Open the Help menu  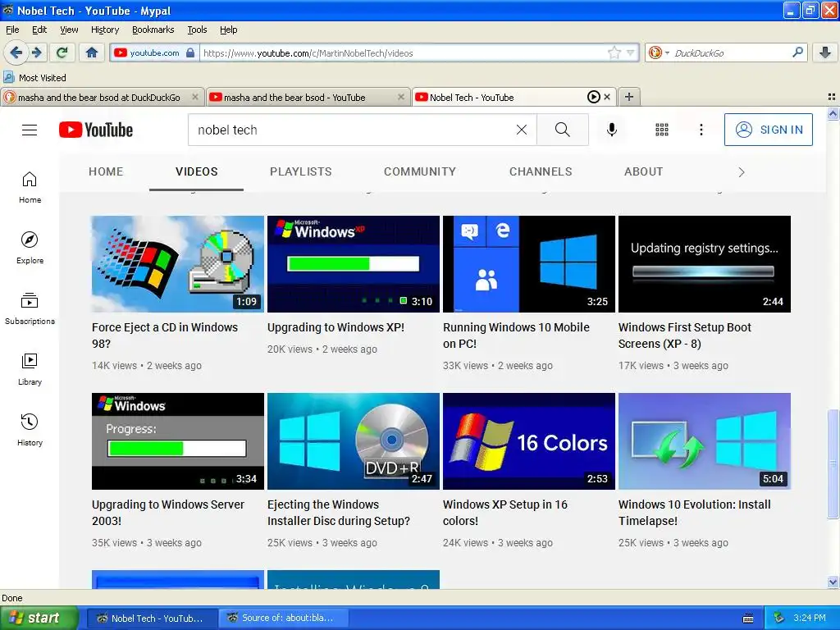coord(228,30)
